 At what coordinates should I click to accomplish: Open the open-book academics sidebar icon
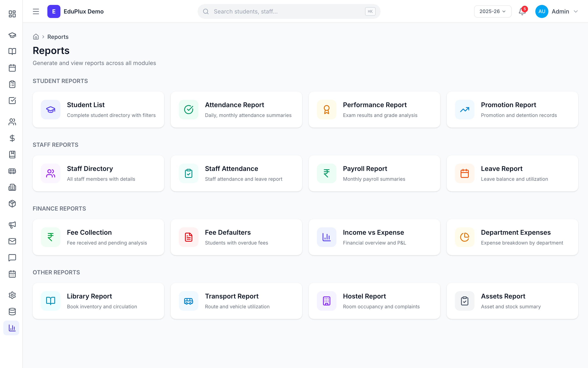click(x=12, y=51)
